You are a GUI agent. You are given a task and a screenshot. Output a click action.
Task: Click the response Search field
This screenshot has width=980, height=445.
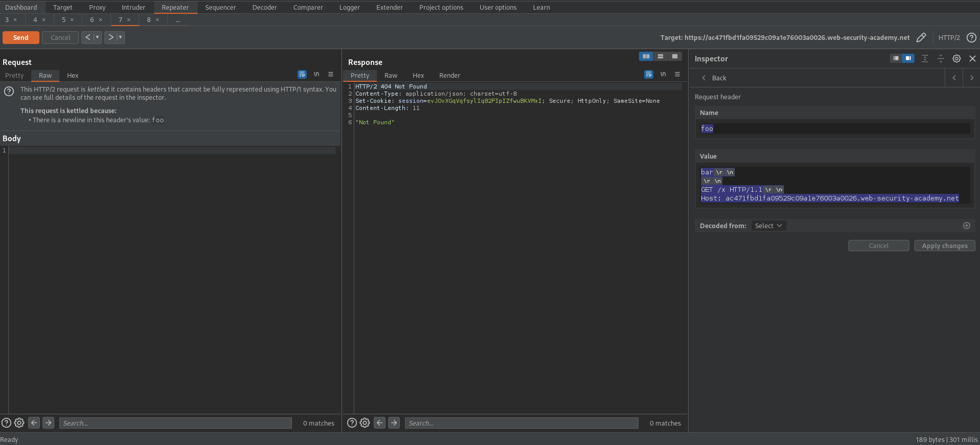[522, 423]
